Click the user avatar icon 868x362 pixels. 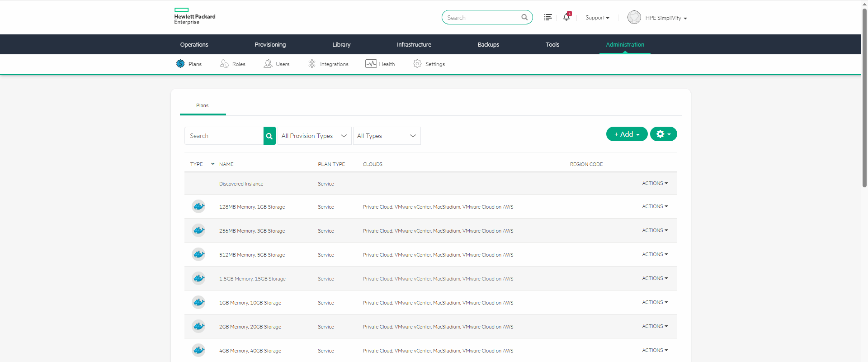click(634, 17)
